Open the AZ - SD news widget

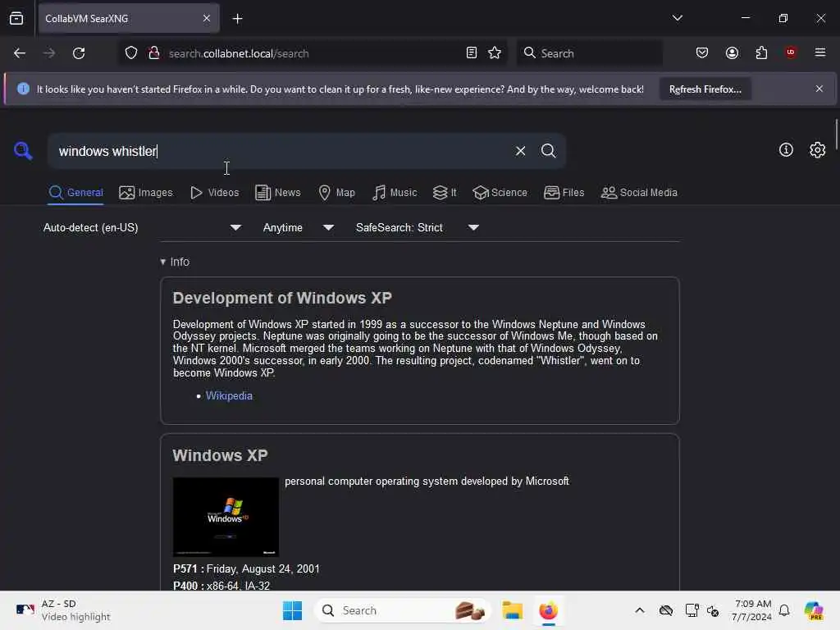pos(62,610)
